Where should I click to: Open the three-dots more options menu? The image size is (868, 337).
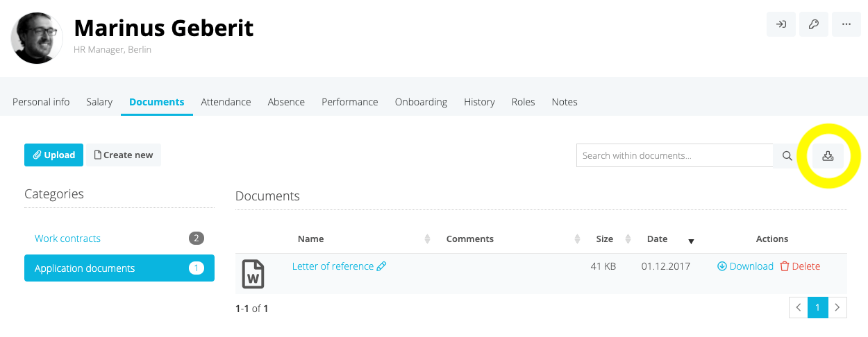tap(846, 24)
